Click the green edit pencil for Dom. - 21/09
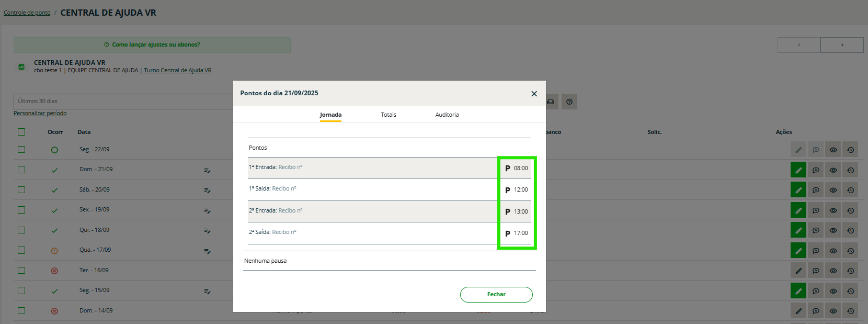The width and height of the screenshot is (868, 324). pyautogui.click(x=798, y=170)
